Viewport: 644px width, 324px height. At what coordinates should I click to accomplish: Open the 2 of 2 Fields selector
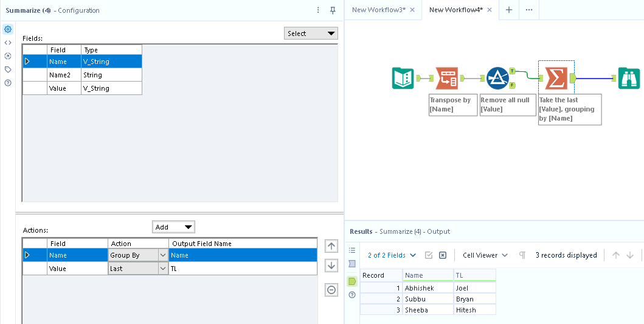[x=392, y=255]
